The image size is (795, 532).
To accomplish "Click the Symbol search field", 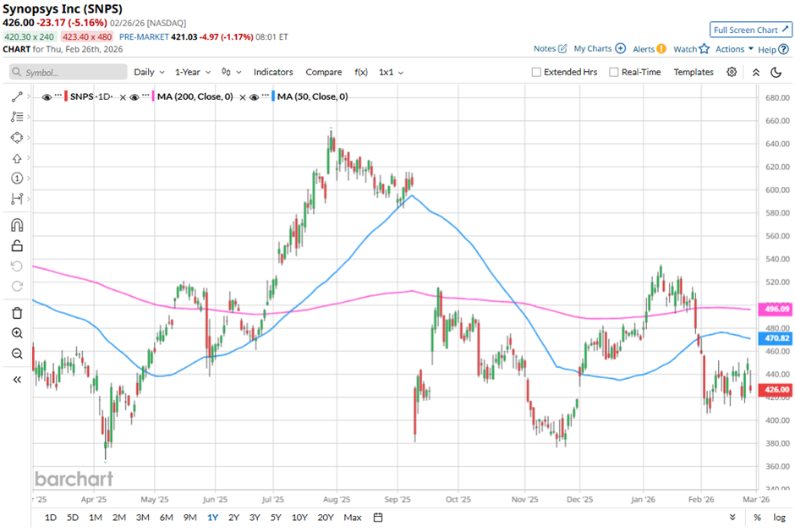I will click(x=68, y=73).
